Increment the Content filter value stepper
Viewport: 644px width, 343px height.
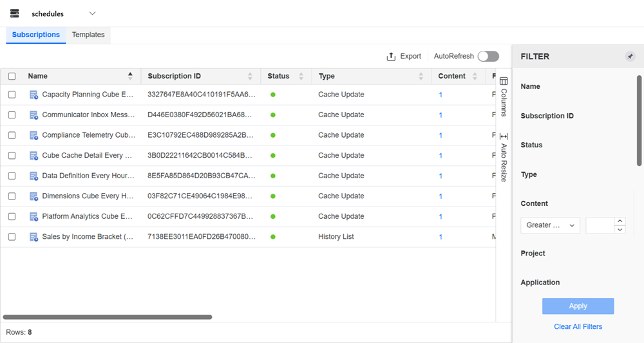pyautogui.click(x=620, y=221)
